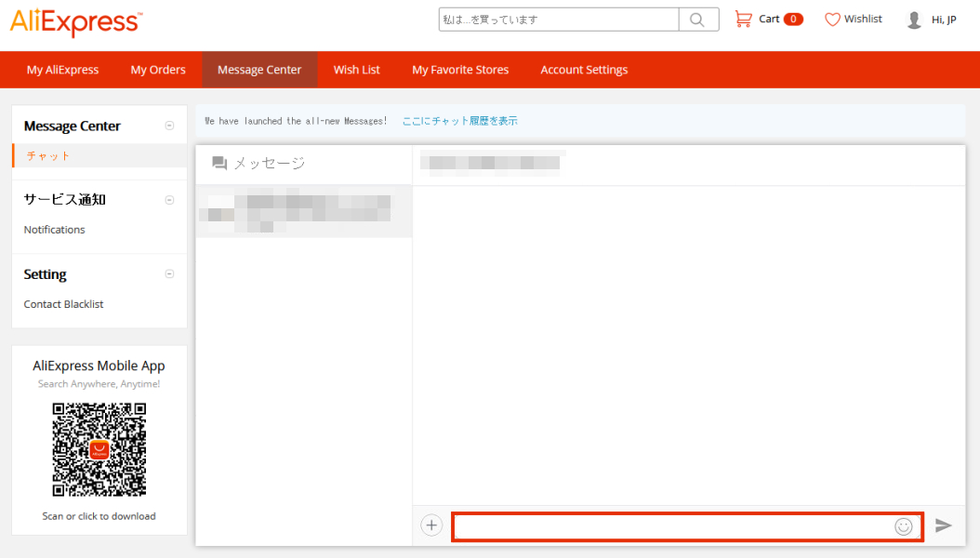Click the search magnifier icon
This screenshot has height=558, width=980.
(x=697, y=20)
